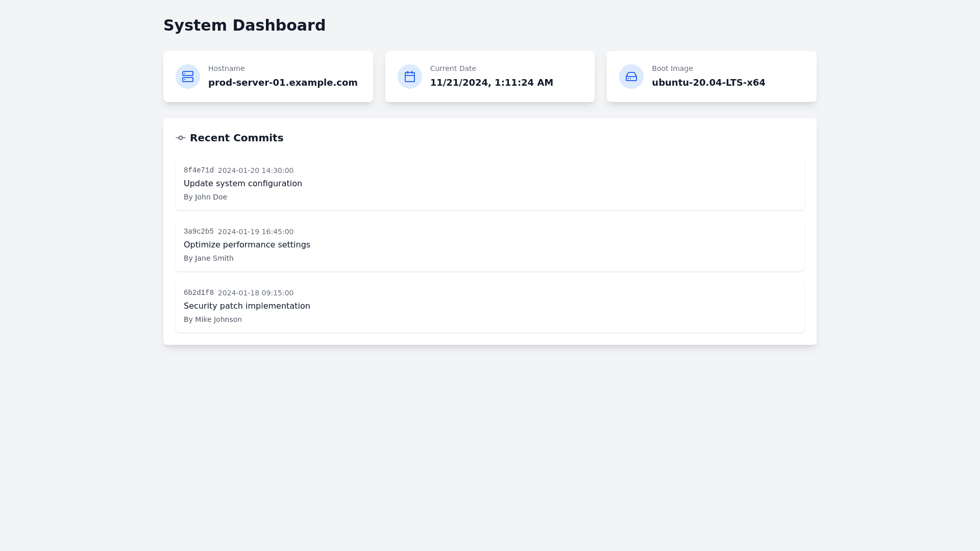Click the hard drive icon beside Boot Image
Viewport: 980px width, 551px height.
tap(631, 77)
